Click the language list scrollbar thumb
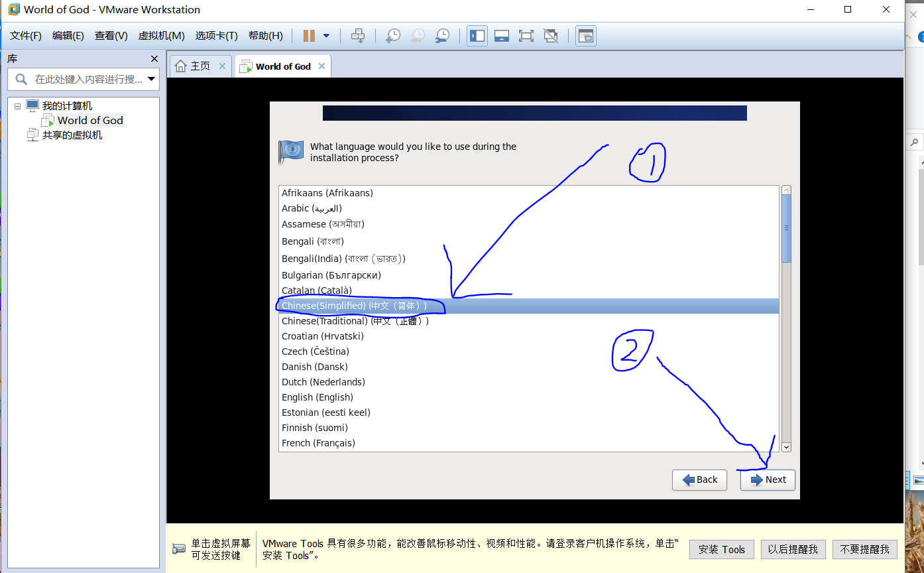The height and width of the screenshot is (573, 924). 786,228
